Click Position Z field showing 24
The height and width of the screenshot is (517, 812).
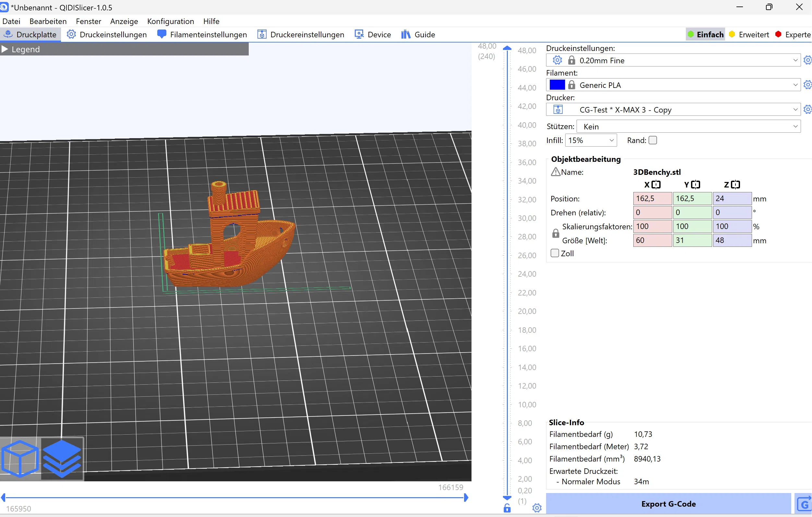[x=732, y=198]
